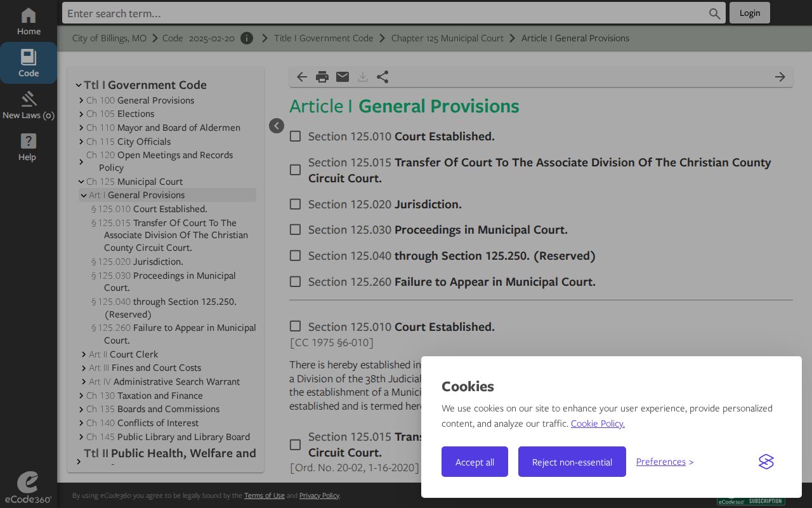Image resolution: width=812 pixels, height=508 pixels.
Task: Expand Ch 105 Elections chevron
Action: 81,114
